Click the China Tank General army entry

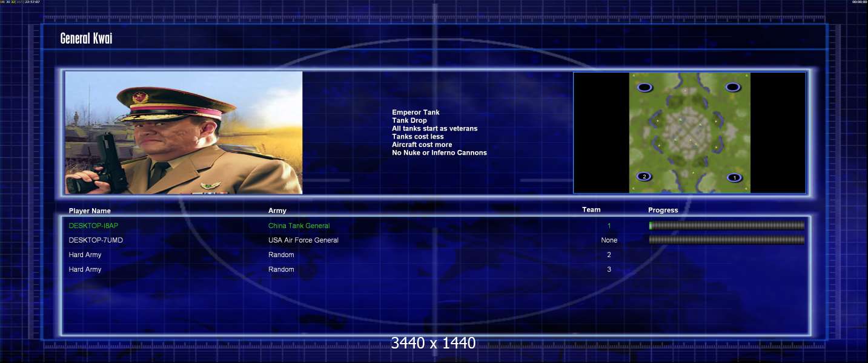pos(299,226)
